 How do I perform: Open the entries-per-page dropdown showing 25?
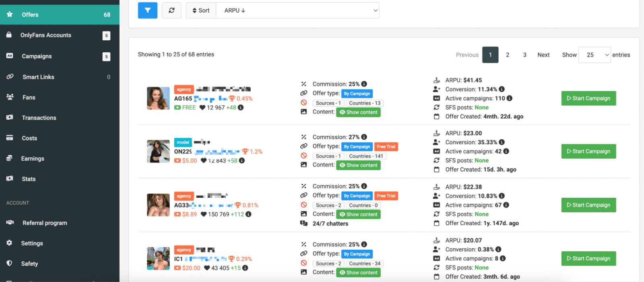(x=594, y=55)
